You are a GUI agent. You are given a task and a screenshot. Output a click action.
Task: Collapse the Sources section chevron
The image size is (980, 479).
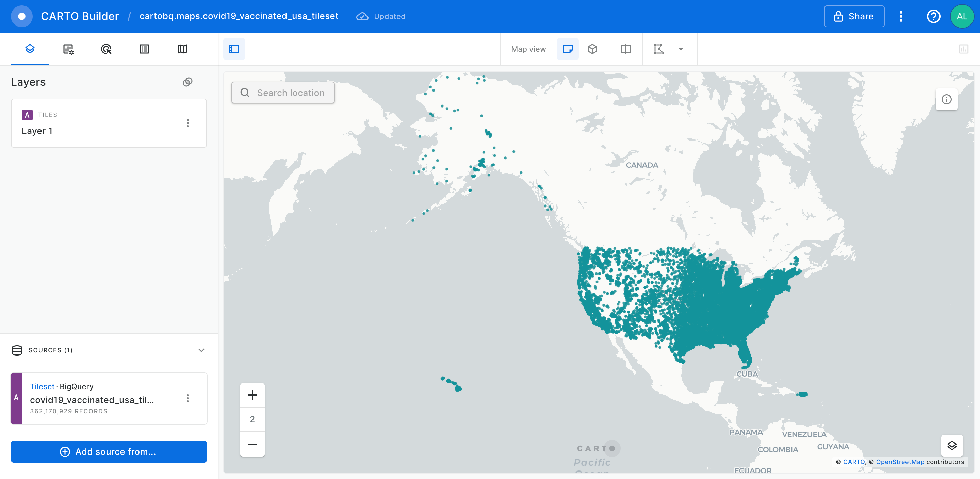201,350
